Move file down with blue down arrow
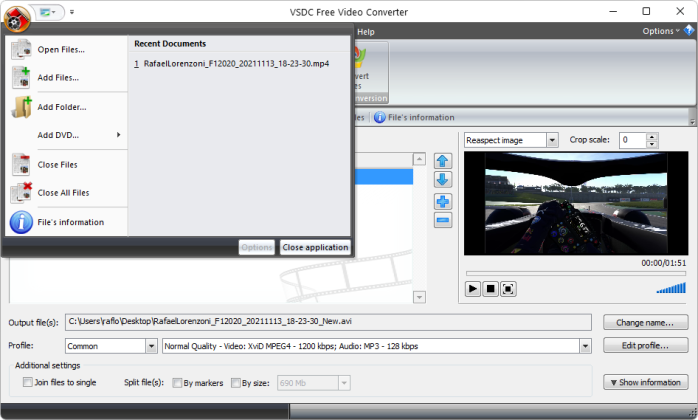698x420 pixels. (x=442, y=179)
